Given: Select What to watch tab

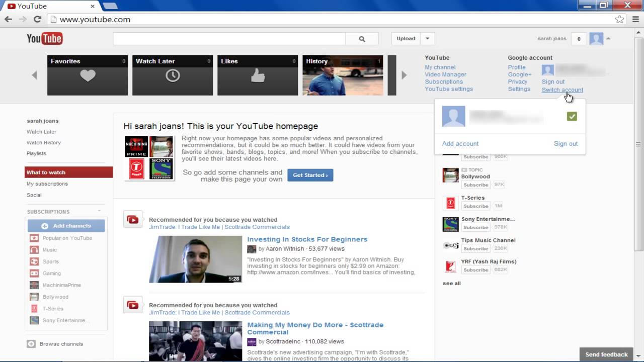Looking at the screenshot, I should (68, 172).
